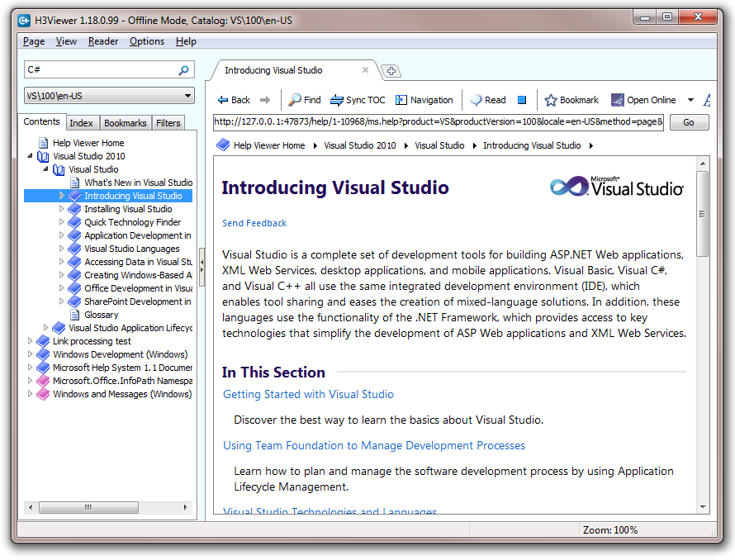Switch to the Index tab

click(x=83, y=122)
